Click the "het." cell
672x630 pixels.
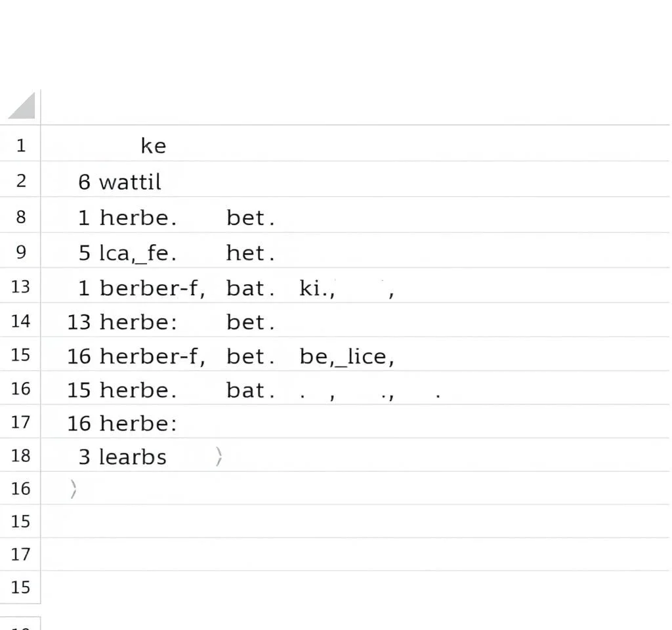pyautogui.click(x=250, y=253)
